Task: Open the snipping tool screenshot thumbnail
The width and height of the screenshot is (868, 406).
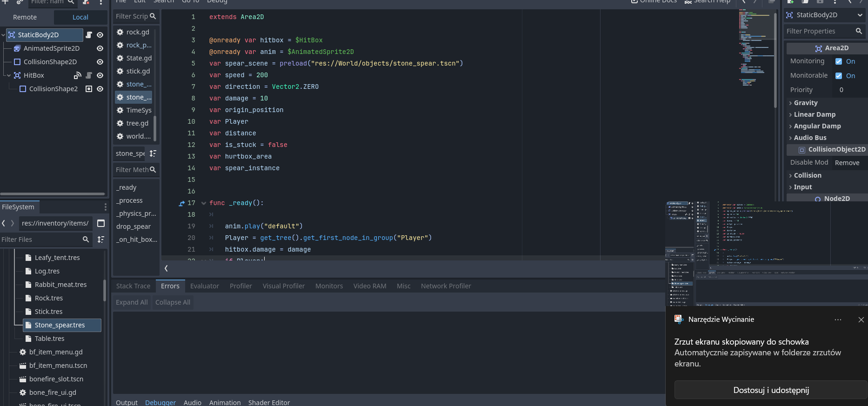Action: 767,253
